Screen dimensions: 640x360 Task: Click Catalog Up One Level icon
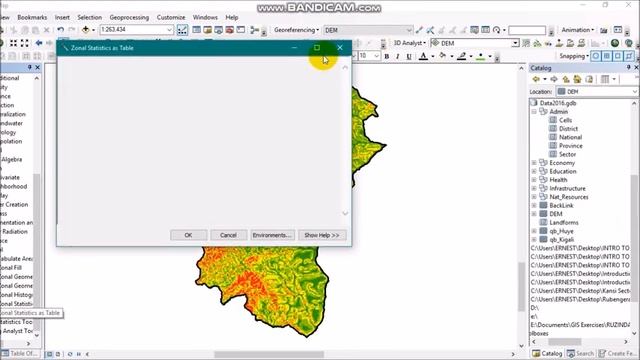tap(566, 79)
